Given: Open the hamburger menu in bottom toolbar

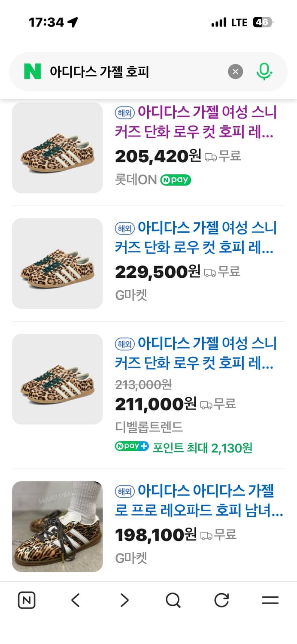Looking at the screenshot, I should click(x=270, y=600).
